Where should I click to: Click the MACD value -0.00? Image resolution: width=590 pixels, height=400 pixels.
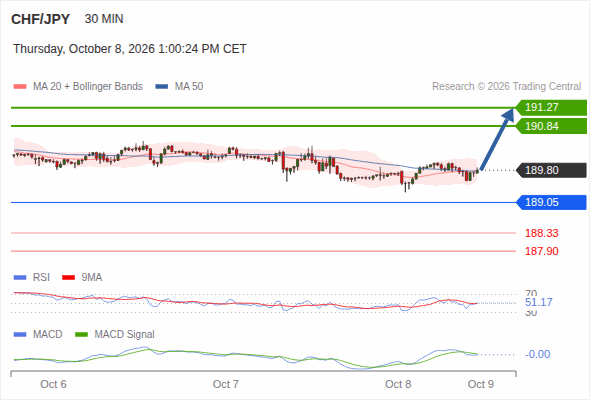538,354
